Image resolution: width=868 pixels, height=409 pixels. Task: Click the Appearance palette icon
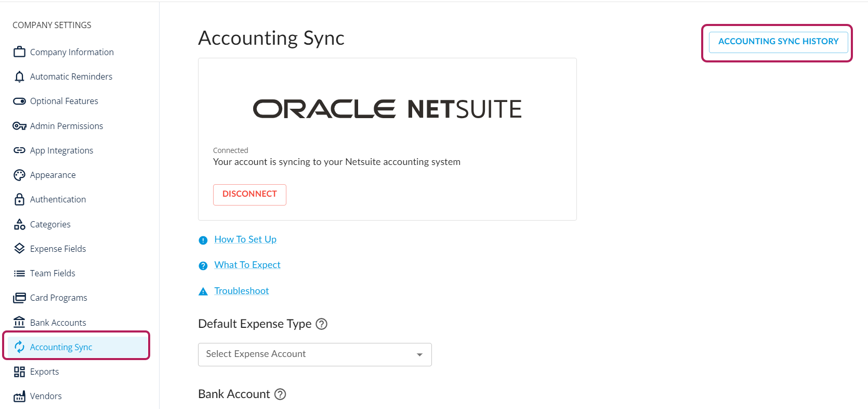(x=19, y=175)
